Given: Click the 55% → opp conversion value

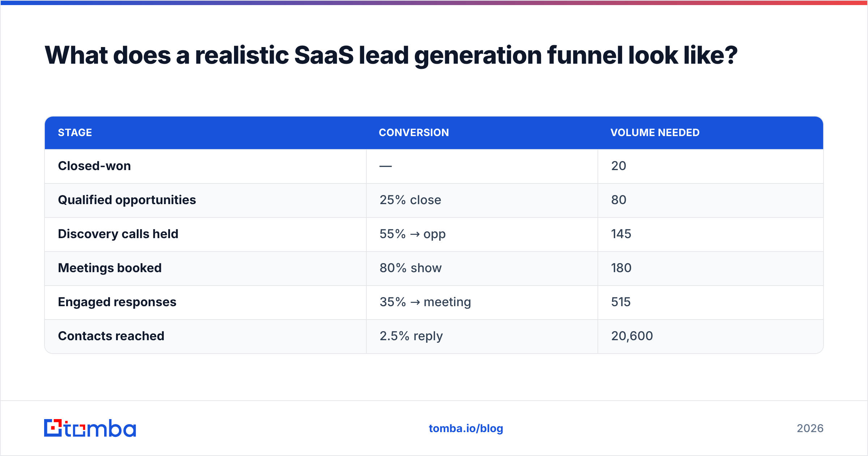Looking at the screenshot, I should 412,234.
